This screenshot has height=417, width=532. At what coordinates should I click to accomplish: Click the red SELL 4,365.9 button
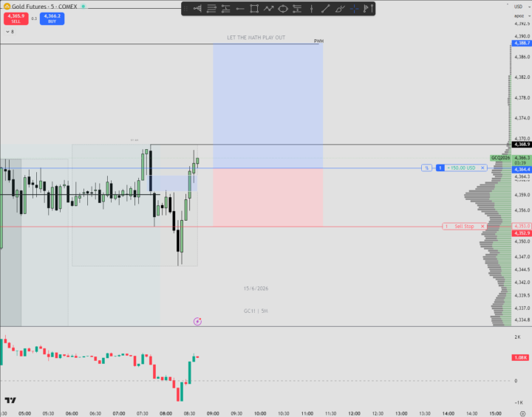tap(16, 18)
